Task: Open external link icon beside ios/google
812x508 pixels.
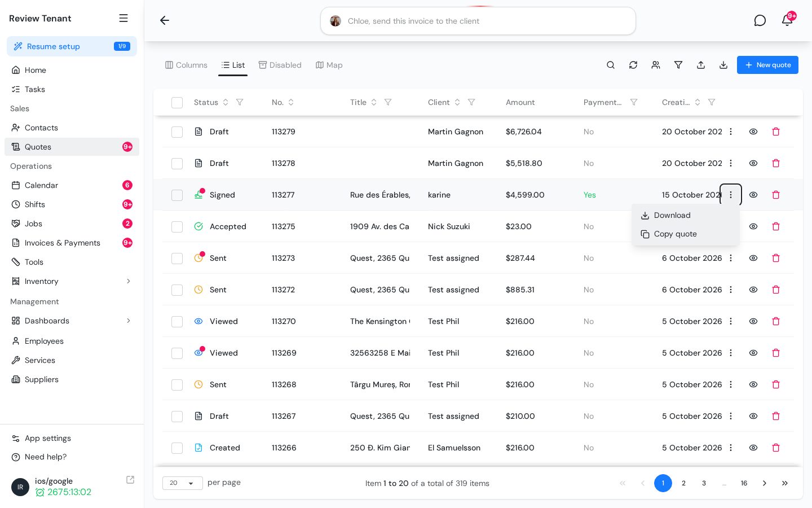Action: pyautogui.click(x=130, y=480)
